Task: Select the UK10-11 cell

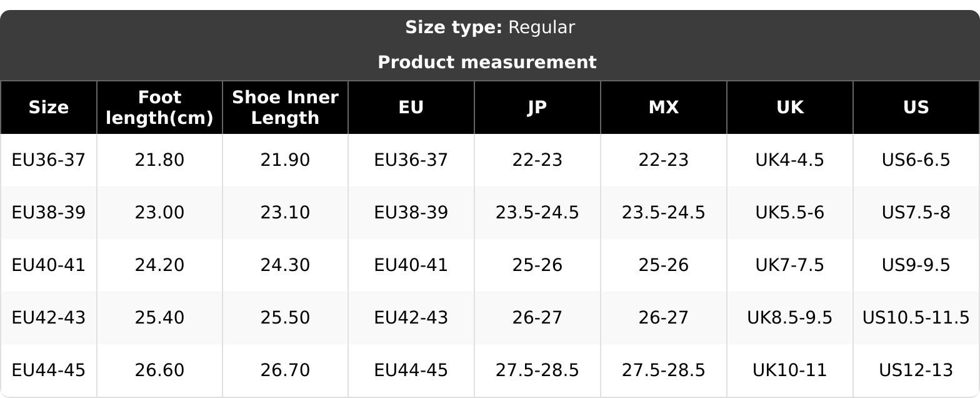Action: pyautogui.click(x=789, y=370)
